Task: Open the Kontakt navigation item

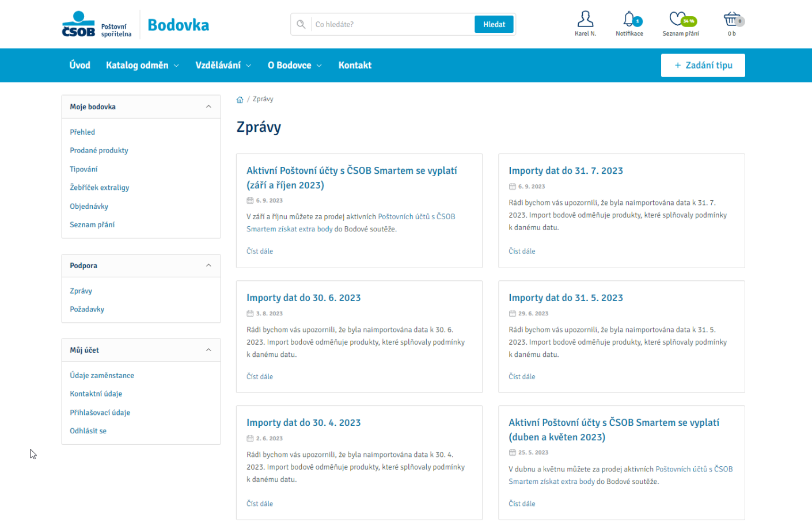Action: pyautogui.click(x=355, y=65)
